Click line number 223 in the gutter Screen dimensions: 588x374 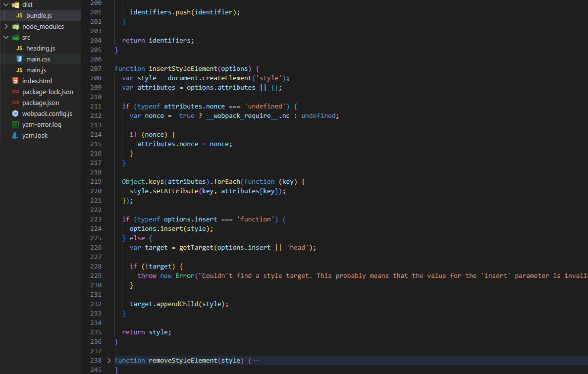[96, 219]
